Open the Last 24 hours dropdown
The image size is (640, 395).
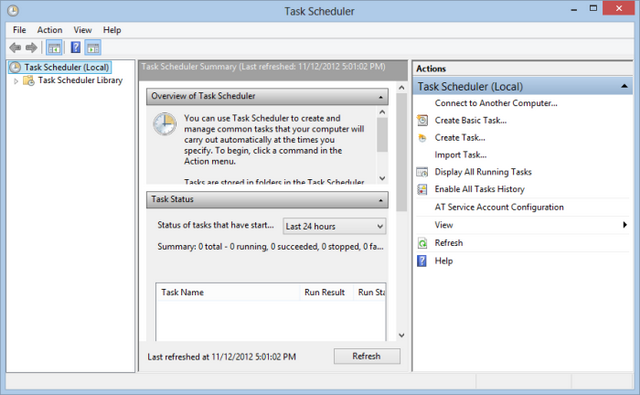tap(334, 226)
